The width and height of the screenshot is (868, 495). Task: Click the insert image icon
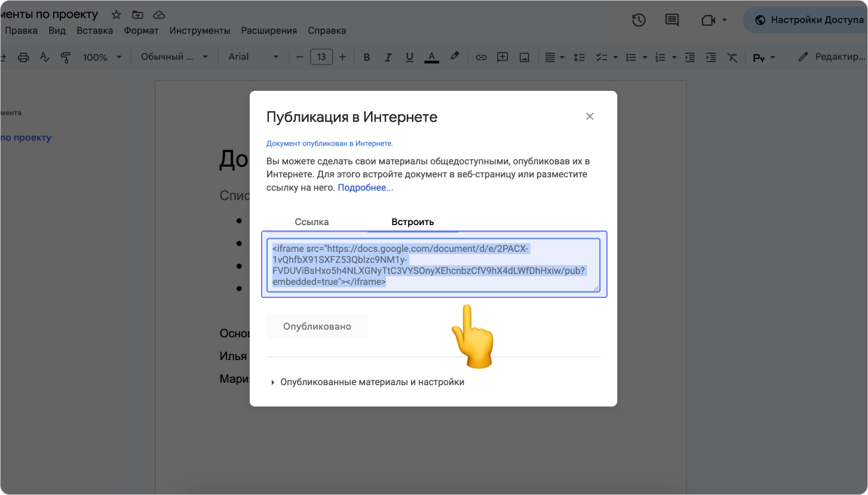tap(524, 57)
